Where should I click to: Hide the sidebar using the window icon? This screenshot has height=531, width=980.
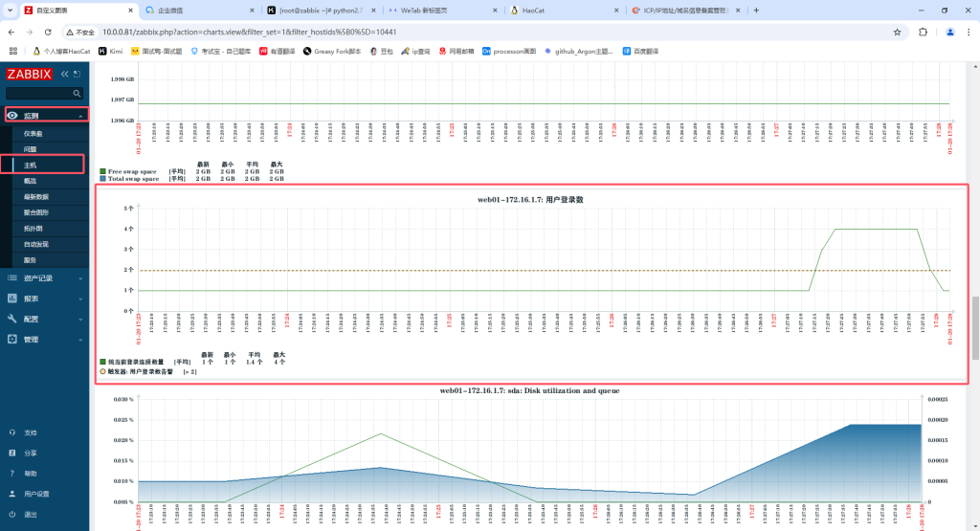pos(78,74)
